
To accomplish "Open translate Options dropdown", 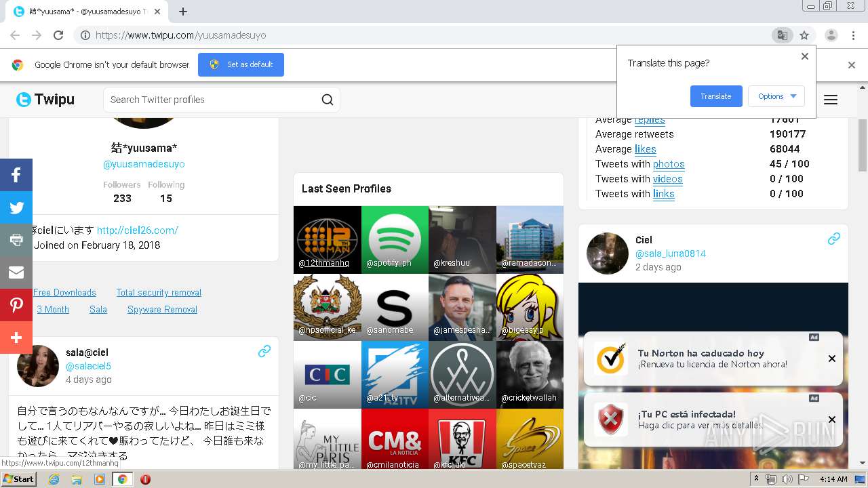I will click(776, 96).
